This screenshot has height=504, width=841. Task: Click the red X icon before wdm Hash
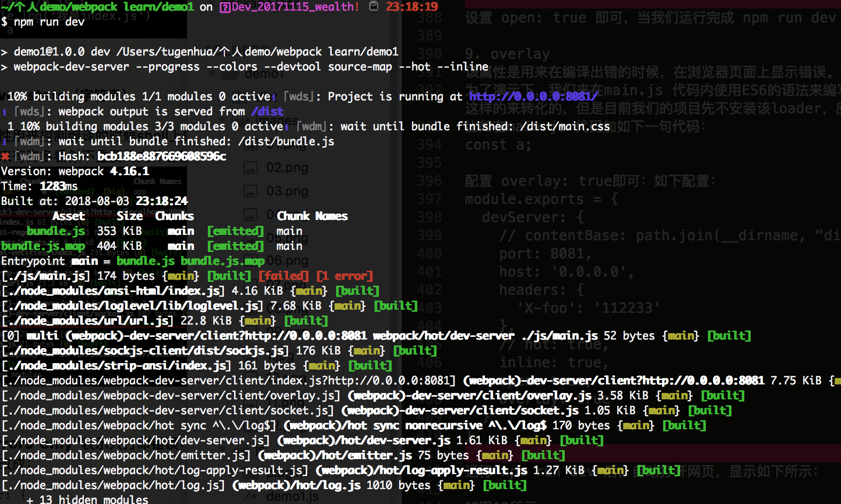click(x=5, y=156)
